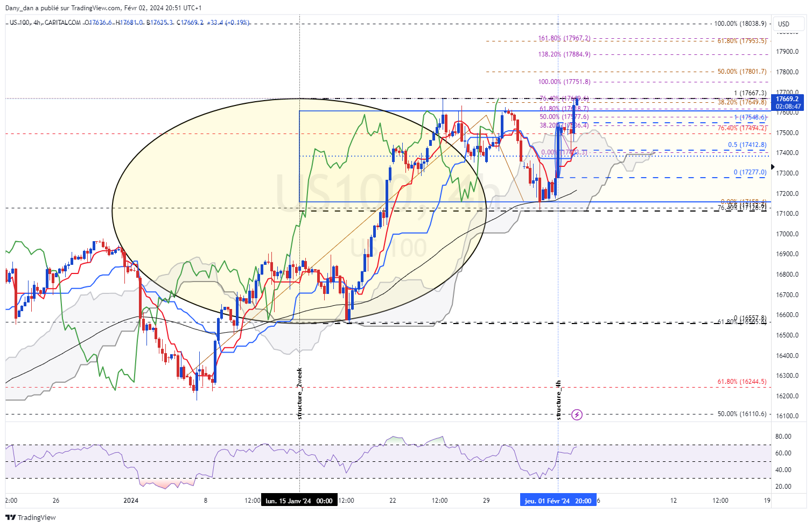Click the 0.5 (17412.8) level label
Screen dimensions: 812x527
click(x=747, y=145)
